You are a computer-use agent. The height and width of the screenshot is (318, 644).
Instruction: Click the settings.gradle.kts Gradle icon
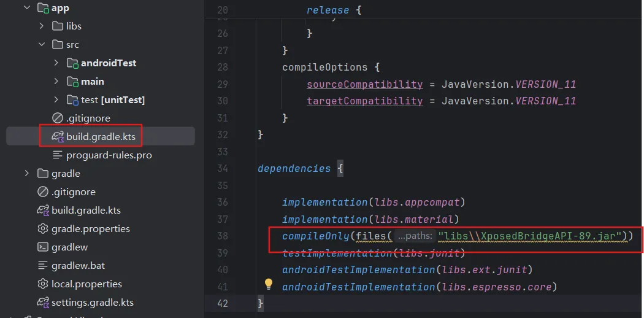click(x=43, y=302)
